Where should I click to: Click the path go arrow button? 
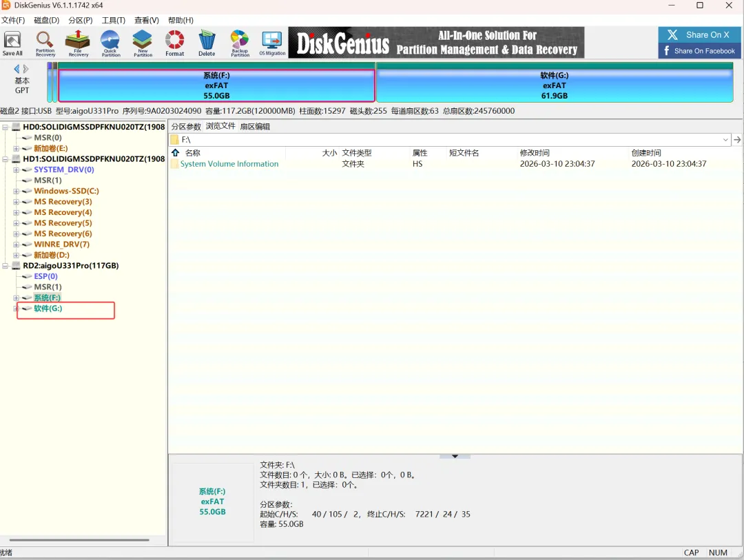click(737, 140)
